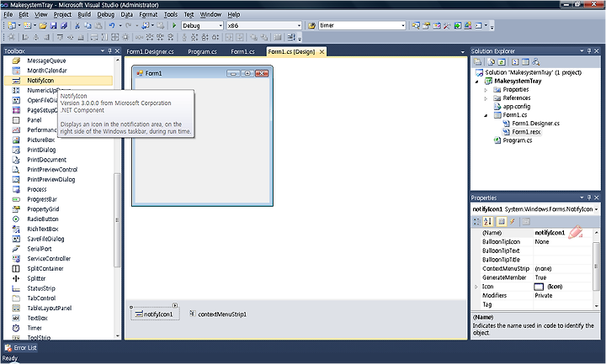Click the BalloonTipText value field

pos(563,251)
